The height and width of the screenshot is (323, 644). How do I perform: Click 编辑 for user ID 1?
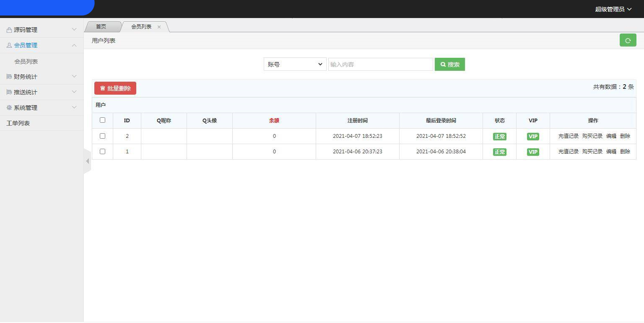[x=612, y=151]
